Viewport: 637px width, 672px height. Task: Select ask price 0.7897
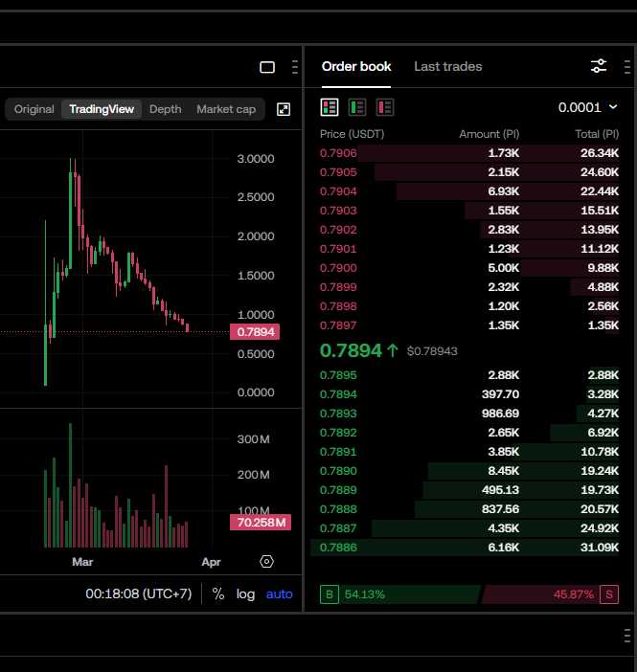pos(338,325)
